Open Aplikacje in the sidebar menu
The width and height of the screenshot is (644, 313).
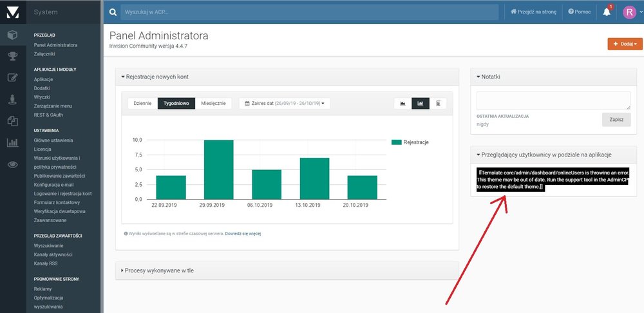coord(43,79)
